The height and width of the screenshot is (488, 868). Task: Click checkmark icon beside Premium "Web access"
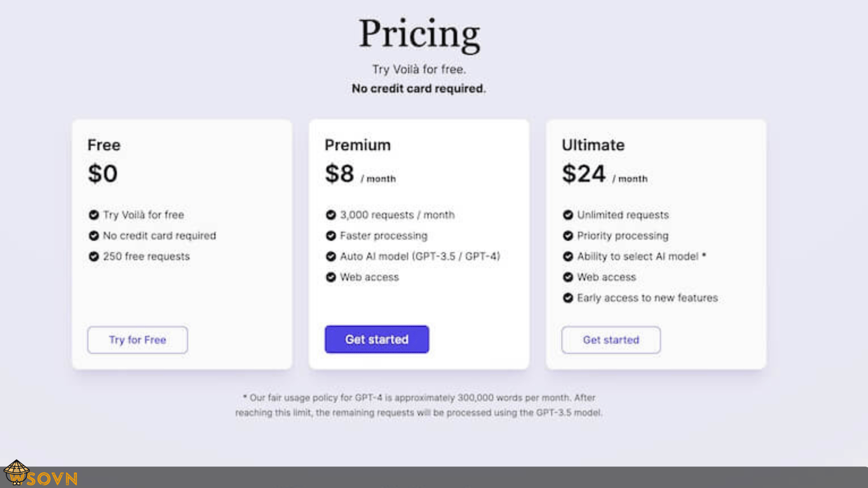coord(331,277)
